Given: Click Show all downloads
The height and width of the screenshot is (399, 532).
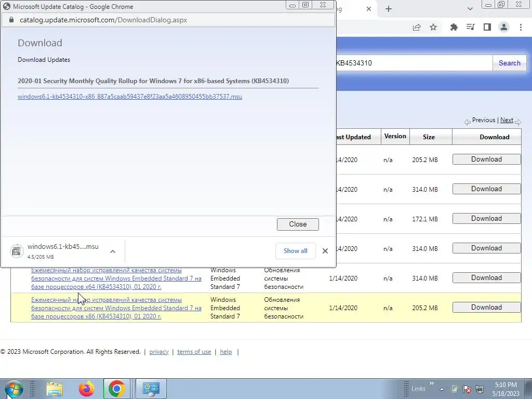Looking at the screenshot, I should [x=296, y=251].
